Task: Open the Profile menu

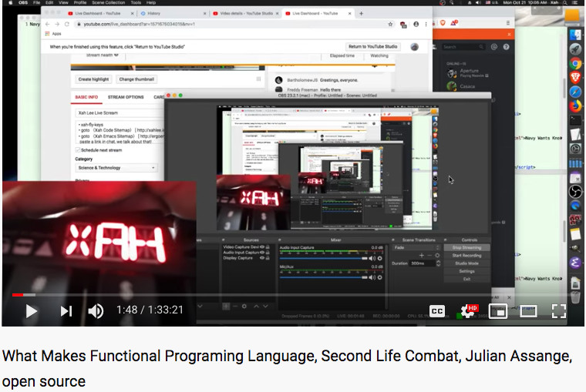Action: coord(80,2)
